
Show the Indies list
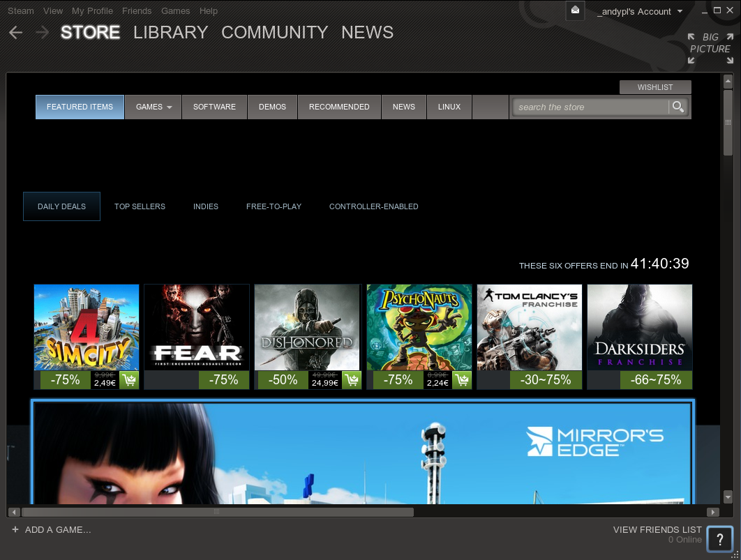[x=206, y=206]
